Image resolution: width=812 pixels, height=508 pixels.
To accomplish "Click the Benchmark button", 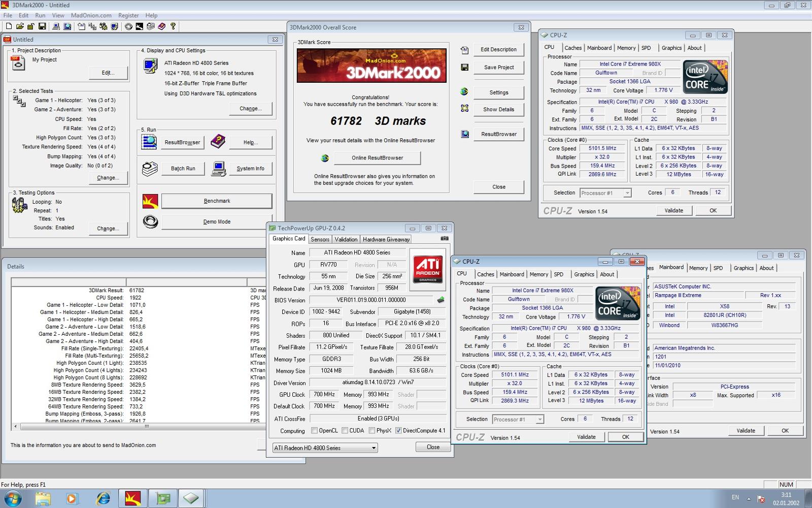I will click(x=217, y=201).
